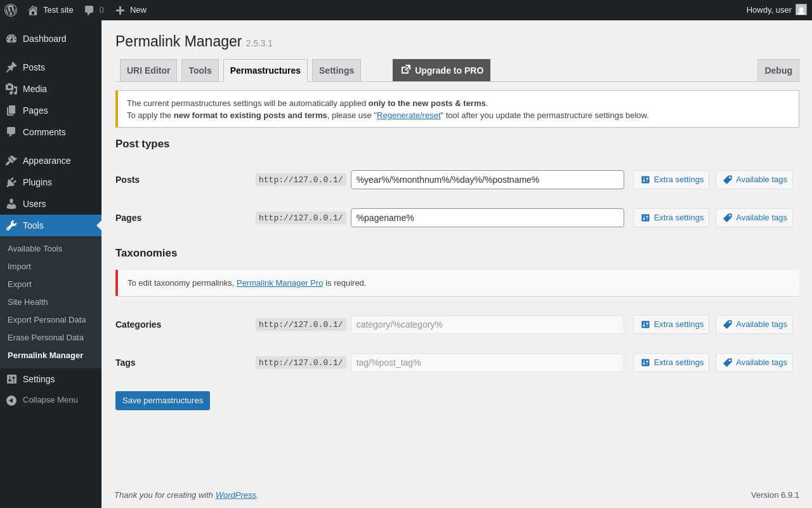Screen dimensions: 812x508
Task: Click the Media library icon
Action: click(x=11, y=89)
